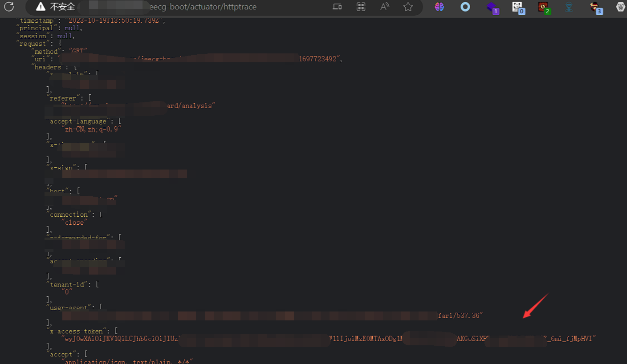Toggle the bookmark star for this page
The height and width of the screenshot is (364, 627).
click(408, 7)
